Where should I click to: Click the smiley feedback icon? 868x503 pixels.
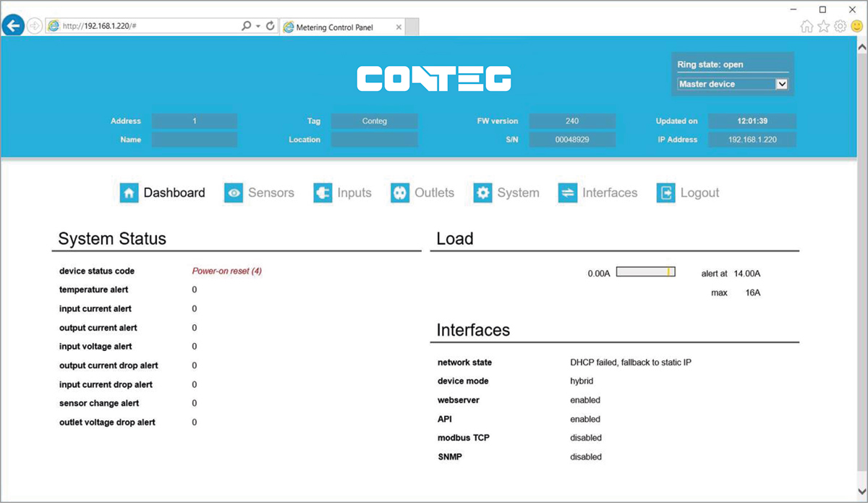click(857, 26)
